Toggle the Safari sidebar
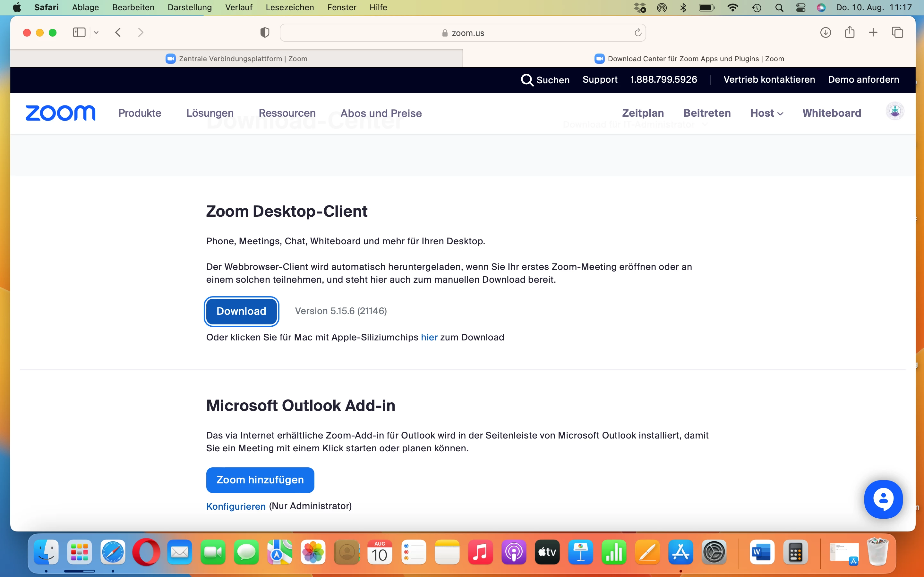This screenshot has width=924, height=577. click(x=79, y=32)
